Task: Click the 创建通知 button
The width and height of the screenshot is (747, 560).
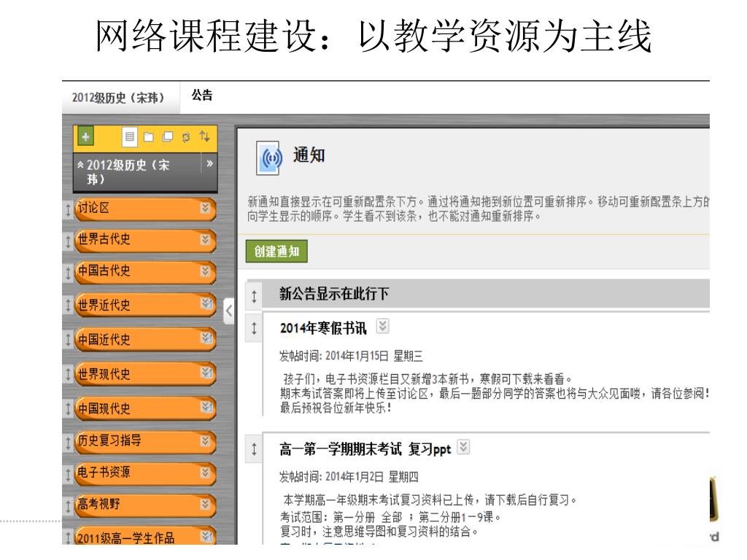Action: [x=276, y=252]
